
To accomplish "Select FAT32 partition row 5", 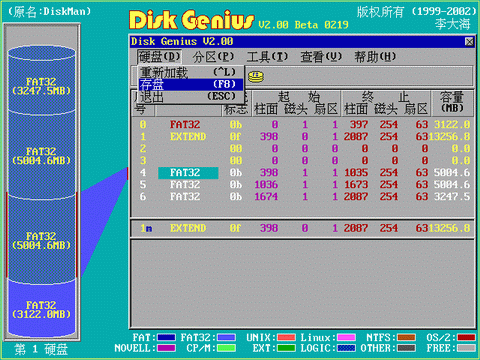I will click(303, 185).
